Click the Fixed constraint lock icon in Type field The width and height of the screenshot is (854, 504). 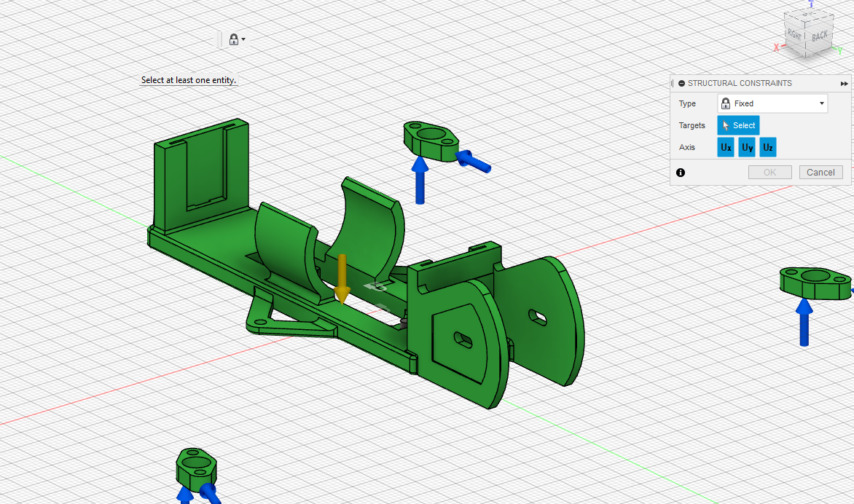724,103
